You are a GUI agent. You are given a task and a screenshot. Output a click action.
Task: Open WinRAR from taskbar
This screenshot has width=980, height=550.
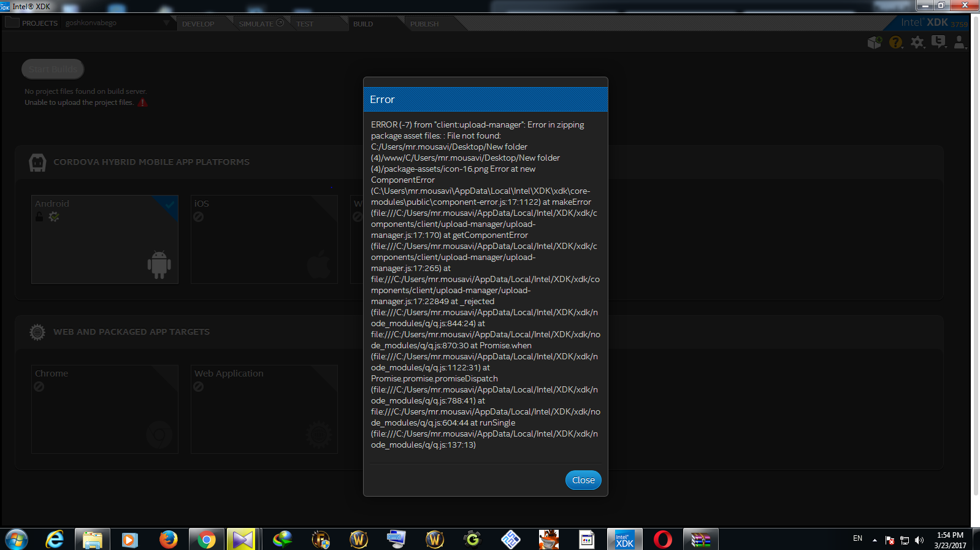coord(701,540)
